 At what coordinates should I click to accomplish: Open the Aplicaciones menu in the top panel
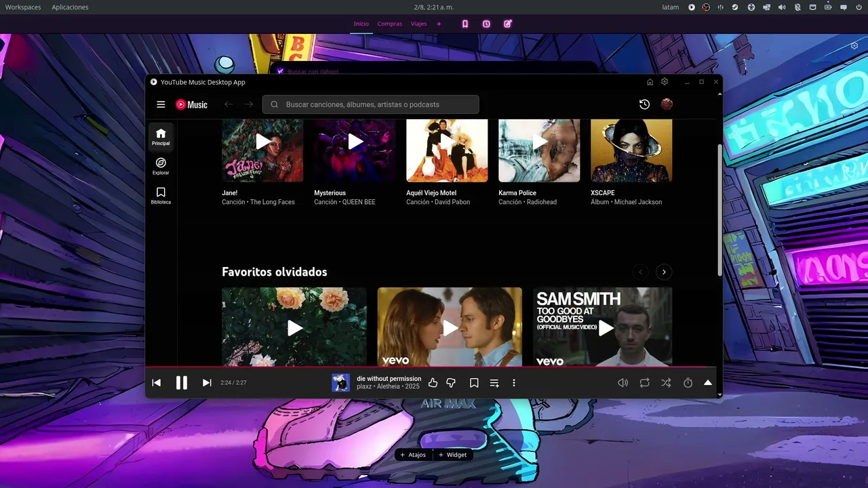pos(70,7)
